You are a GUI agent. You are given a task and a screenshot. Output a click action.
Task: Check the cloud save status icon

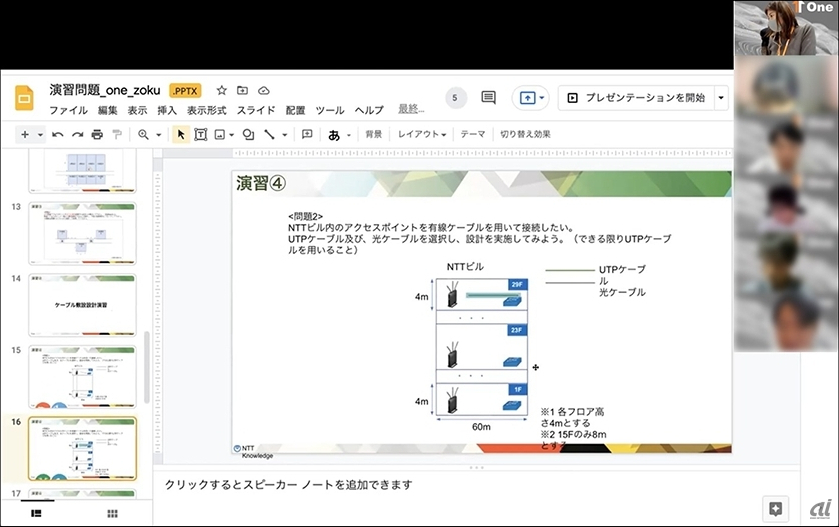[x=263, y=90]
